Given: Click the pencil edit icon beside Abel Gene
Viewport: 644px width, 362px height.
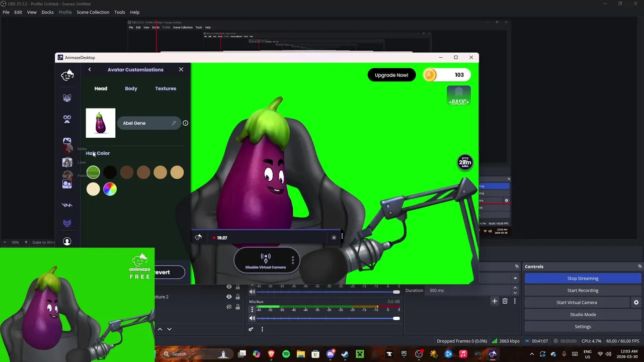Looking at the screenshot, I should (x=174, y=123).
